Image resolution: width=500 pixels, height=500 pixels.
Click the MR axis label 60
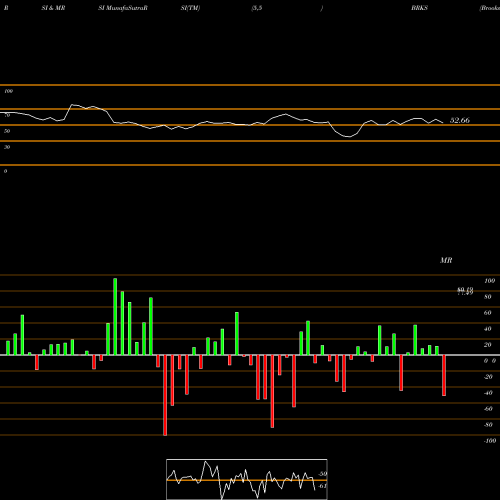pyautogui.click(x=488, y=313)
